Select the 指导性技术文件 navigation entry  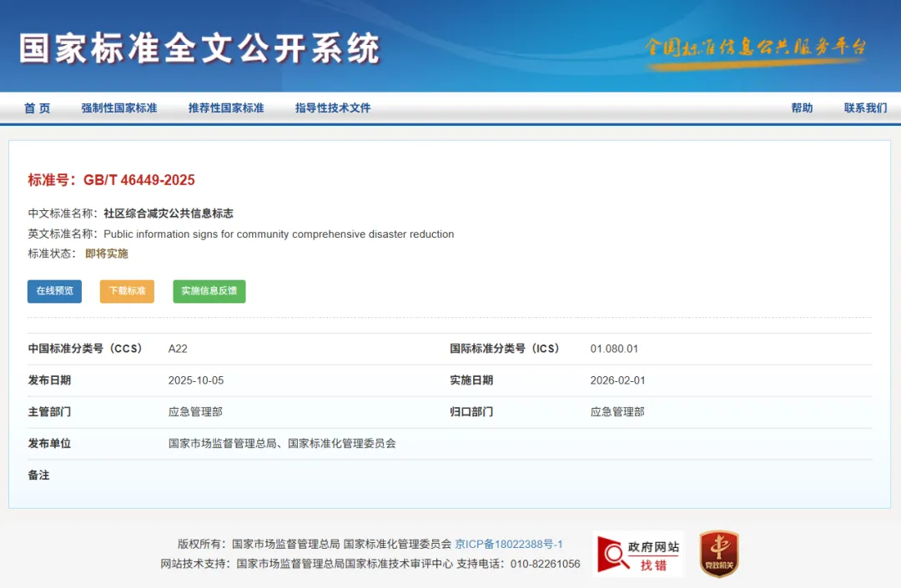(x=332, y=108)
